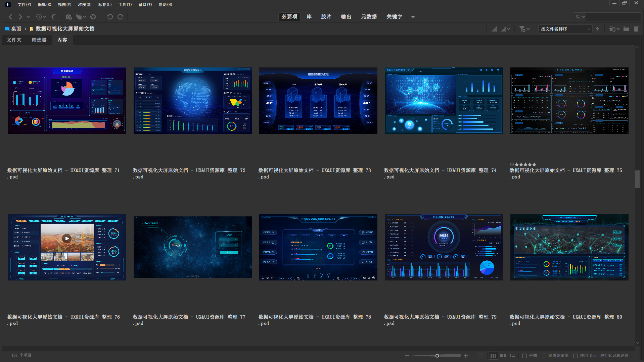Open the 堆栈(S) menu

click(x=85, y=5)
